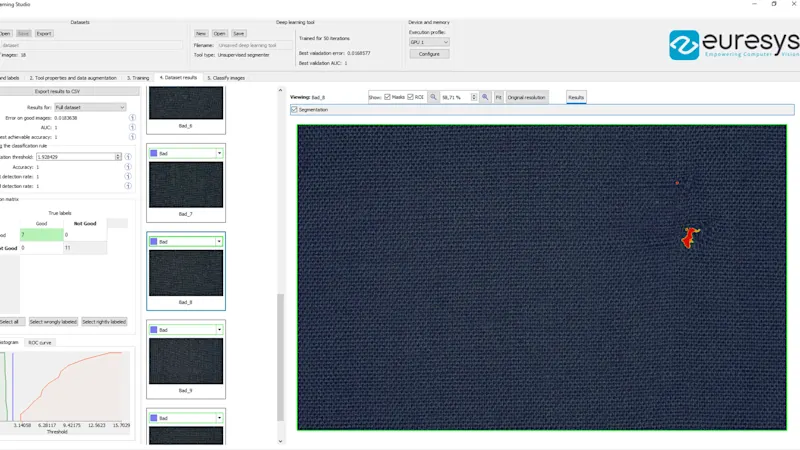Viewport: 800px width, 450px height.
Task: Click info icon next to AUC
Action: pos(132,128)
